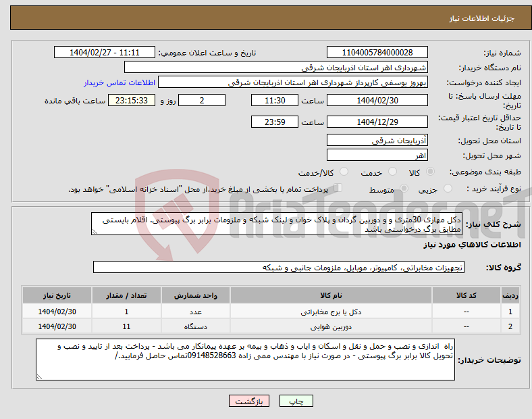
Task: Click the شرح کلی نیاز description textarea
Action: pos(277,224)
